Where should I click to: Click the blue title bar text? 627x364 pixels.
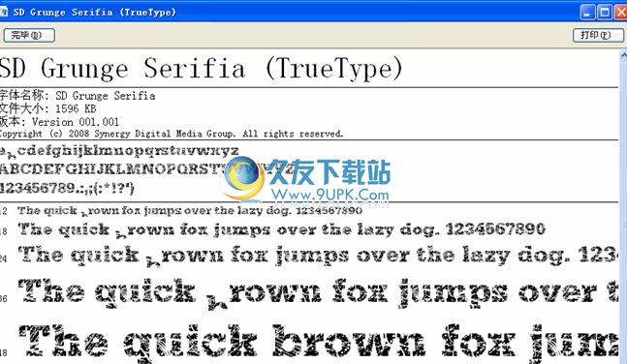pyautogui.click(x=95, y=12)
